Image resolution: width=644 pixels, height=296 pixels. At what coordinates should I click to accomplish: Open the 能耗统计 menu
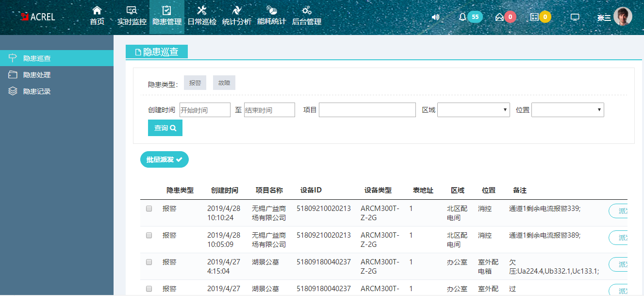tap(272, 16)
